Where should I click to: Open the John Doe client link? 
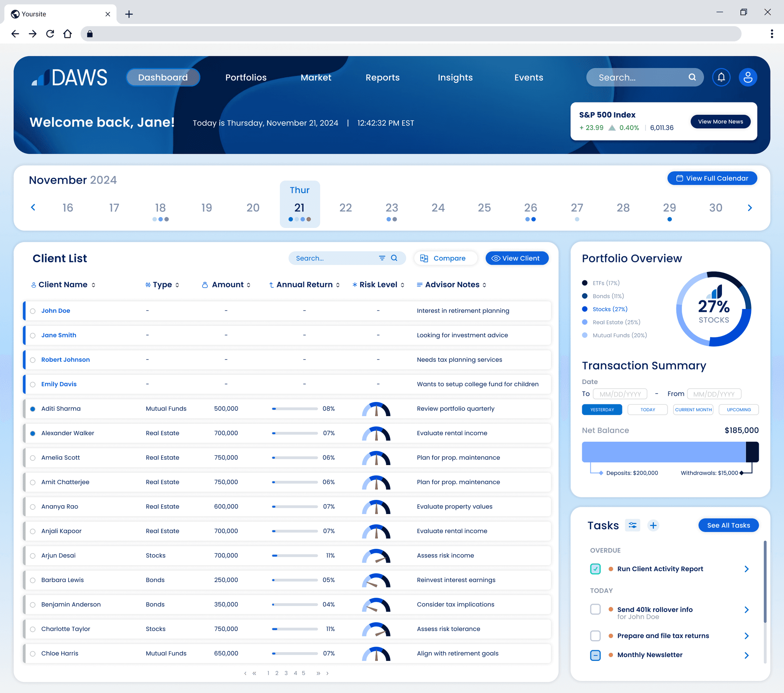coord(56,311)
